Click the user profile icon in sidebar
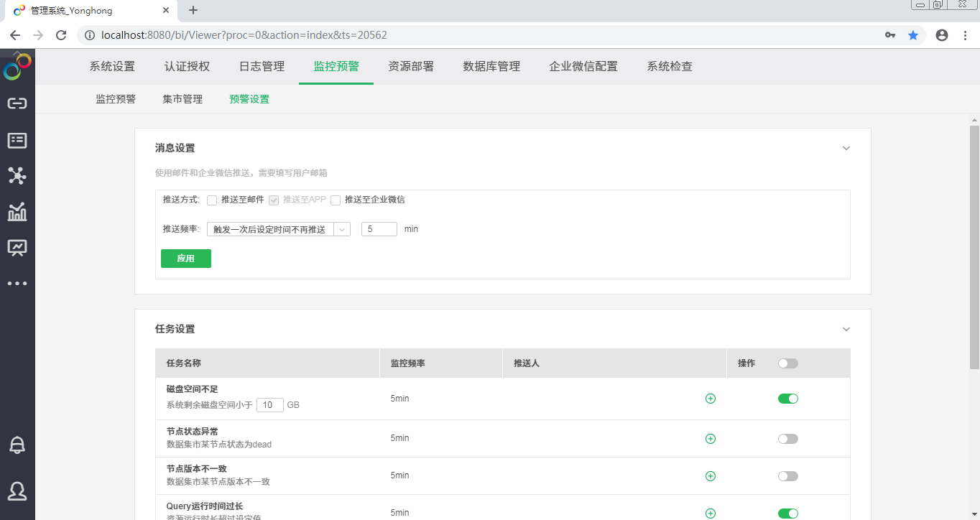 coord(17,491)
